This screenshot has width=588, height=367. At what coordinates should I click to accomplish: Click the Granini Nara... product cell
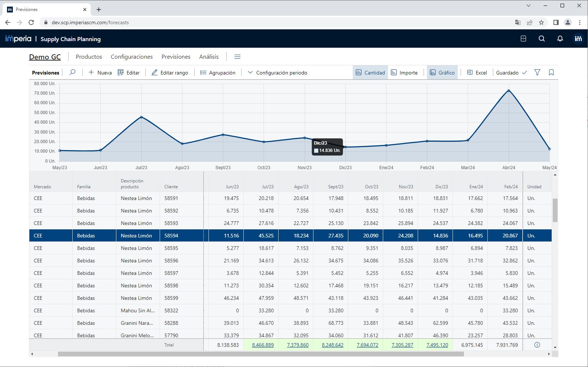(138, 323)
